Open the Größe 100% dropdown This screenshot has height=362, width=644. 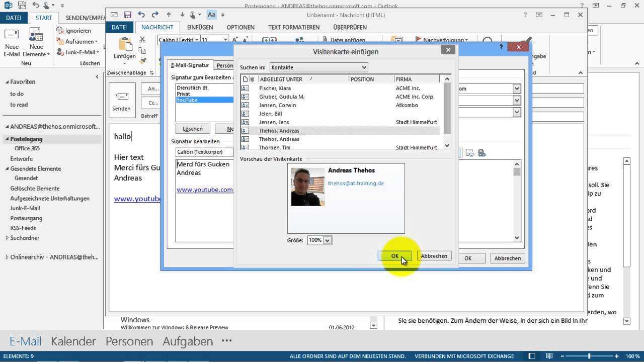point(327,240)
